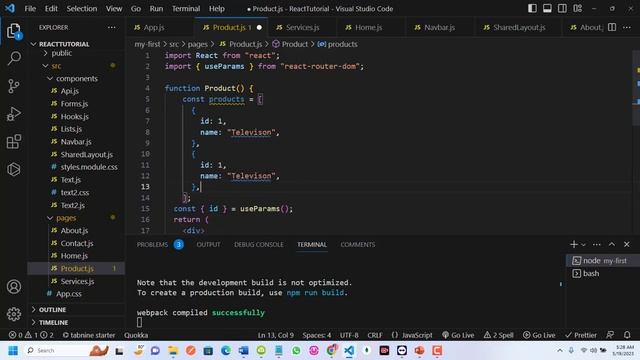
Task: Close the terminal panel
Action: click(627, 244)
